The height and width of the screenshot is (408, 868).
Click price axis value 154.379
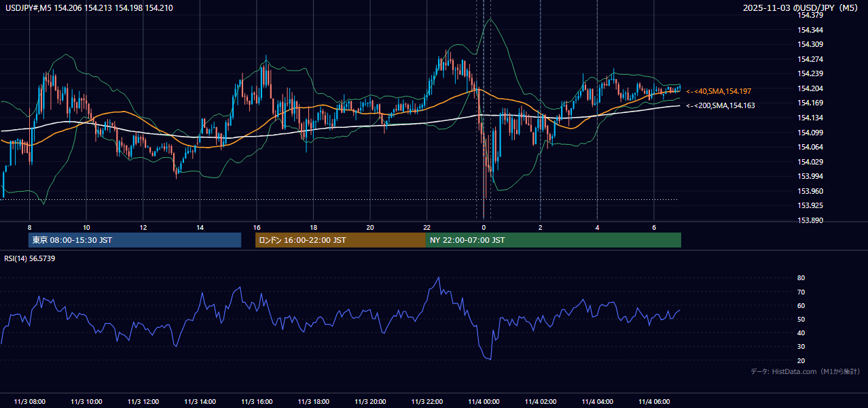click(x=810, y=16)
